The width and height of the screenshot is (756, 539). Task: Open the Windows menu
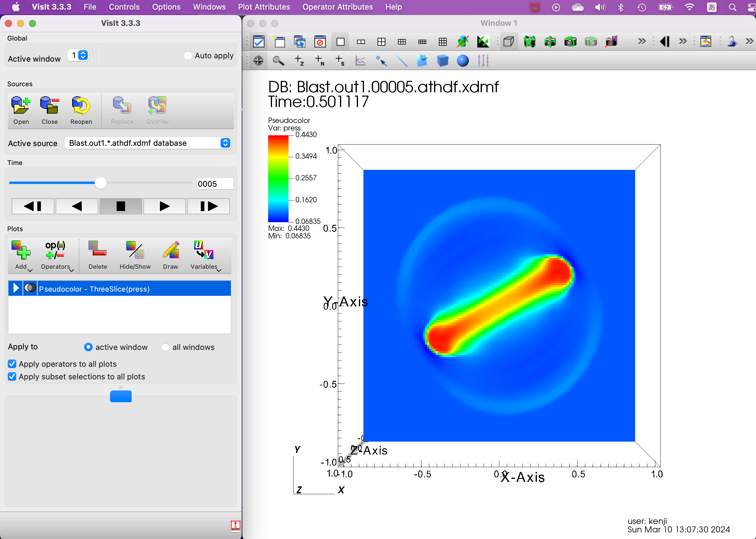pos(210,7)
